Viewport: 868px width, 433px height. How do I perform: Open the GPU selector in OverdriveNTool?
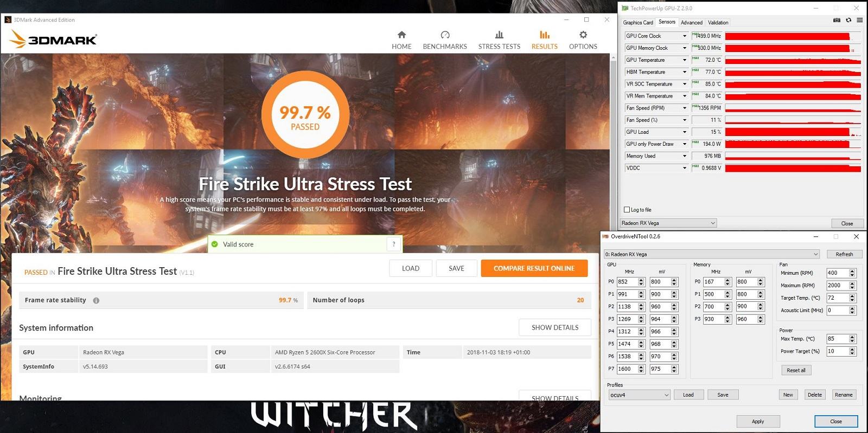711,254
